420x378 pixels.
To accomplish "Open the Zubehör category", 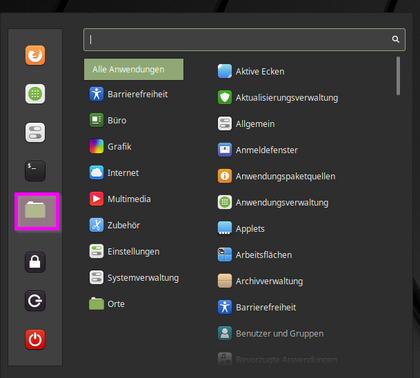I will click(134, 225).
